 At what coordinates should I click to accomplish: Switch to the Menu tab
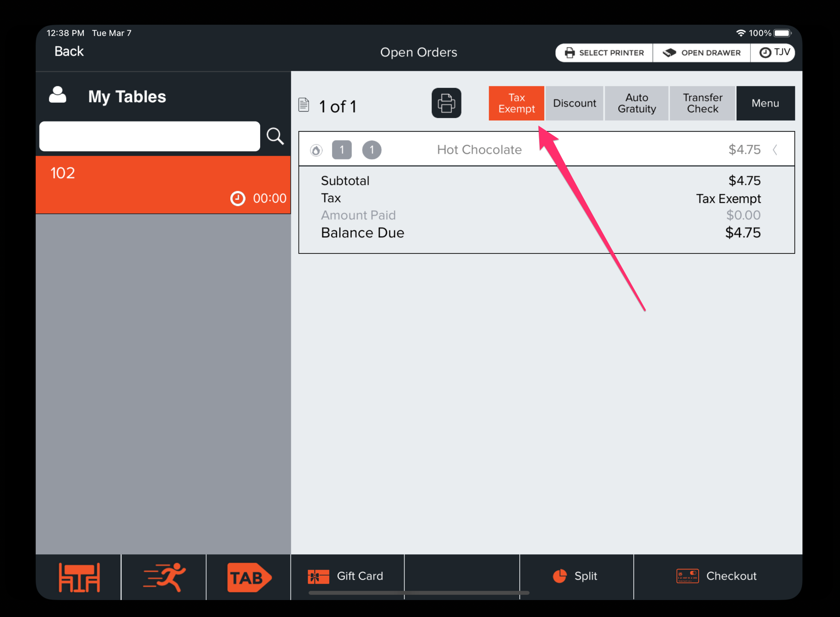[765, 103]
